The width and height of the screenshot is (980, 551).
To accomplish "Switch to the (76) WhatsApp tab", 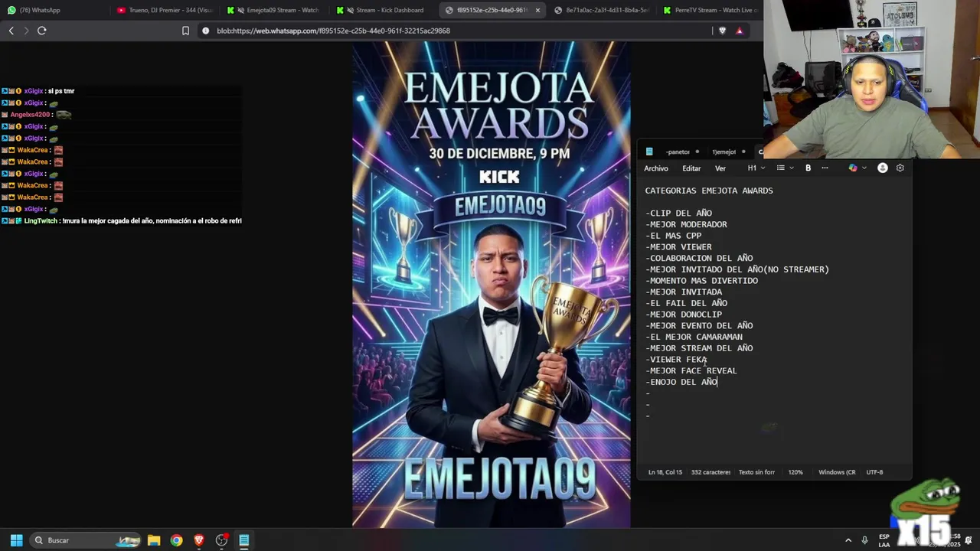I will click(54, 10).
